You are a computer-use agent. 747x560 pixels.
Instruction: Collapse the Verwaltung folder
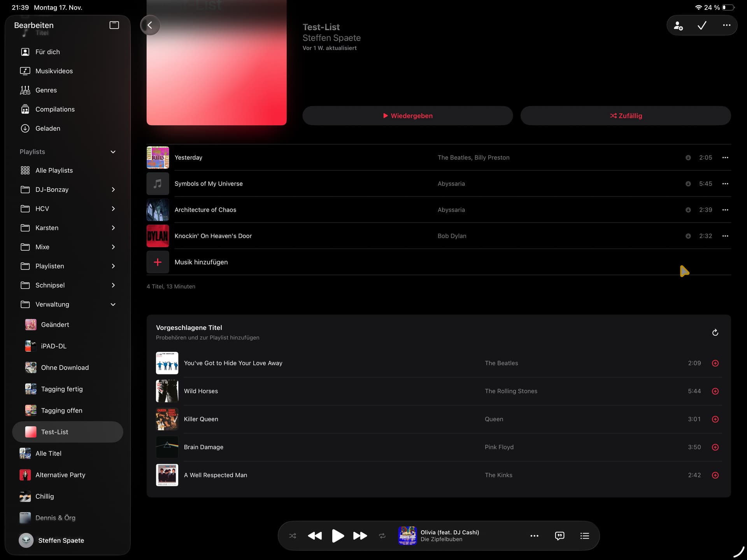[x=113, y=304]
